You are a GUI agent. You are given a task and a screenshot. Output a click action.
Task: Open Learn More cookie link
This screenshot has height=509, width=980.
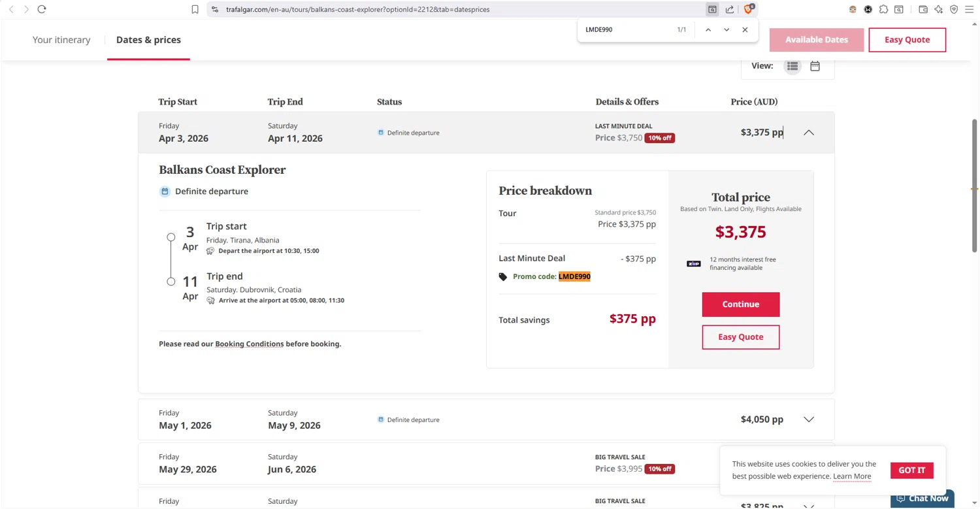(x=852, y=476)
